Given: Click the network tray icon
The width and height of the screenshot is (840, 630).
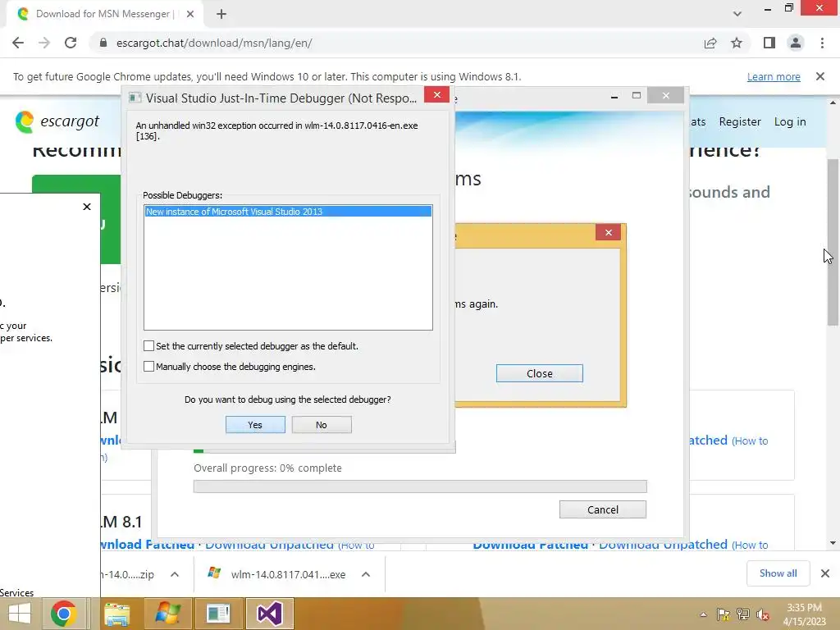Looking at the screenshot, I should [x=743, y=614].
